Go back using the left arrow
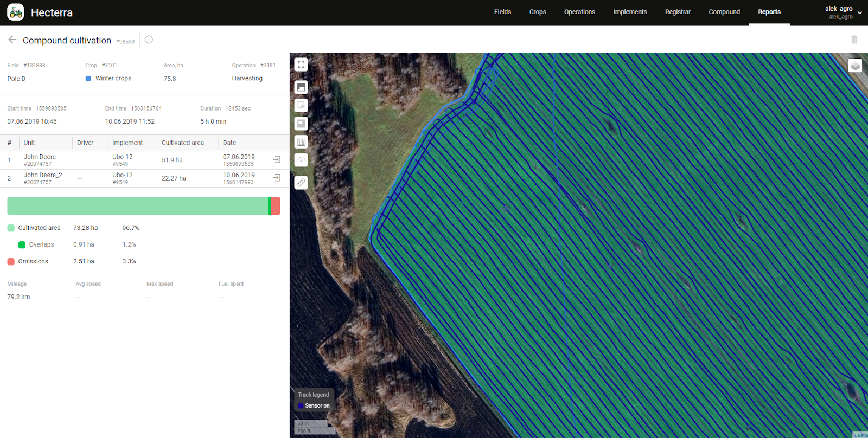 pyautogui.click(x=12, y=40)
